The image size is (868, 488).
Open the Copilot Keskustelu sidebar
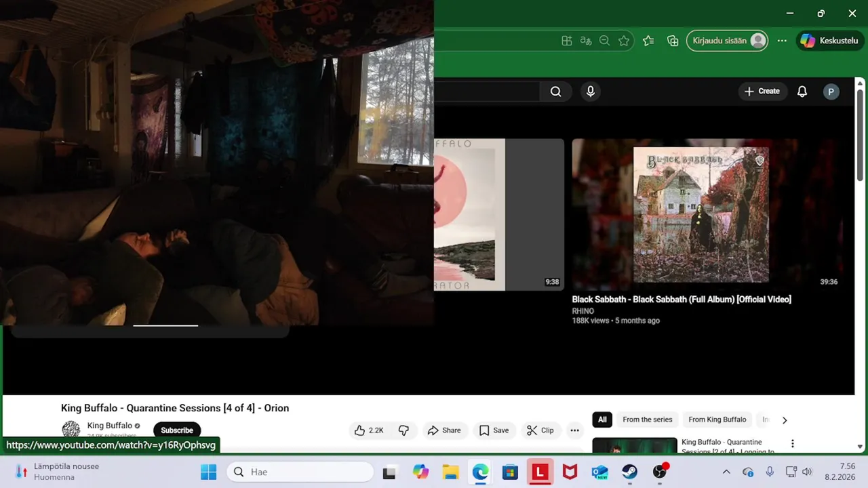tap(829, 41)
